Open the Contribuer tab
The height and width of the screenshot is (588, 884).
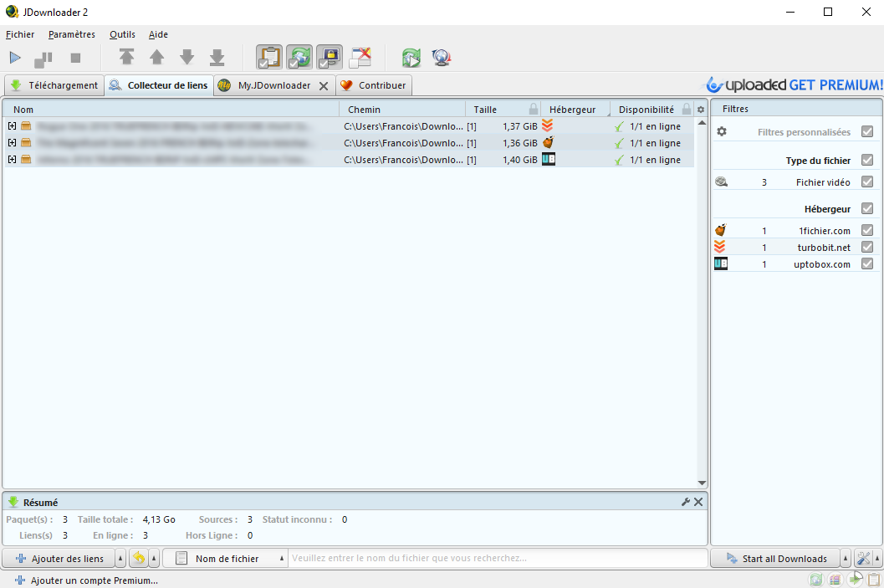(x=374, y=85)
